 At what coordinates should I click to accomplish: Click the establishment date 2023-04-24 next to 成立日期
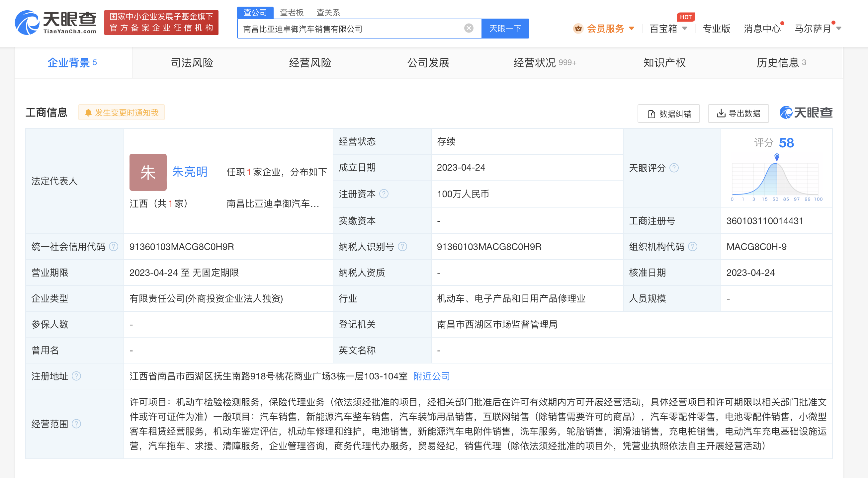point(461,167)
